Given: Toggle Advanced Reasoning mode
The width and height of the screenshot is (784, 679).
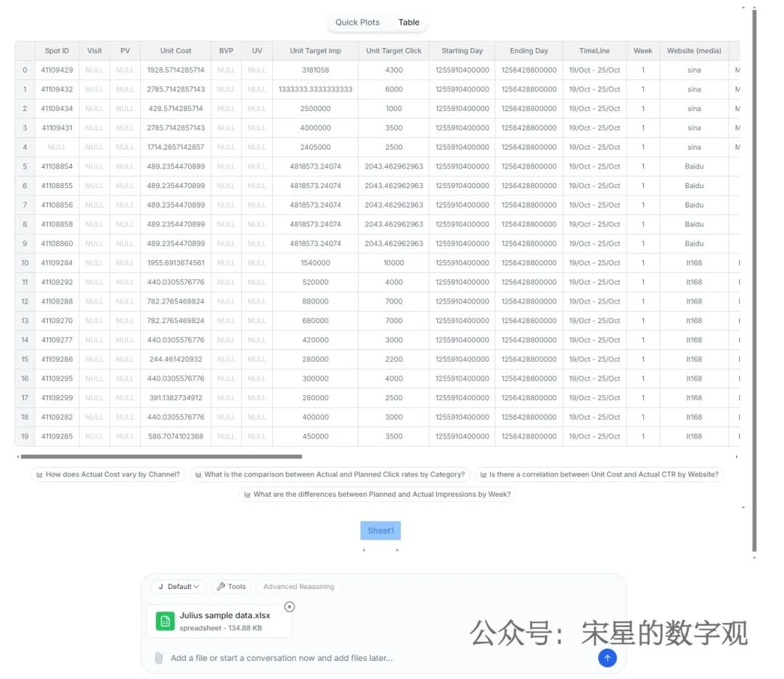Looking at the screenshot, I should pyautogui.click(x=298, y=587).
